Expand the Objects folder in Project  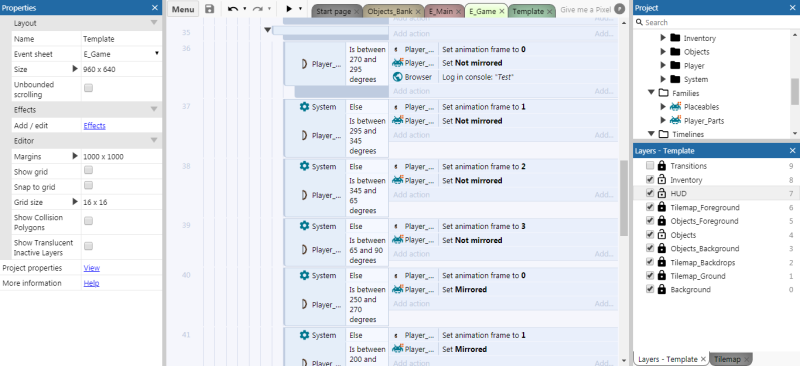(x=663, y=52)
